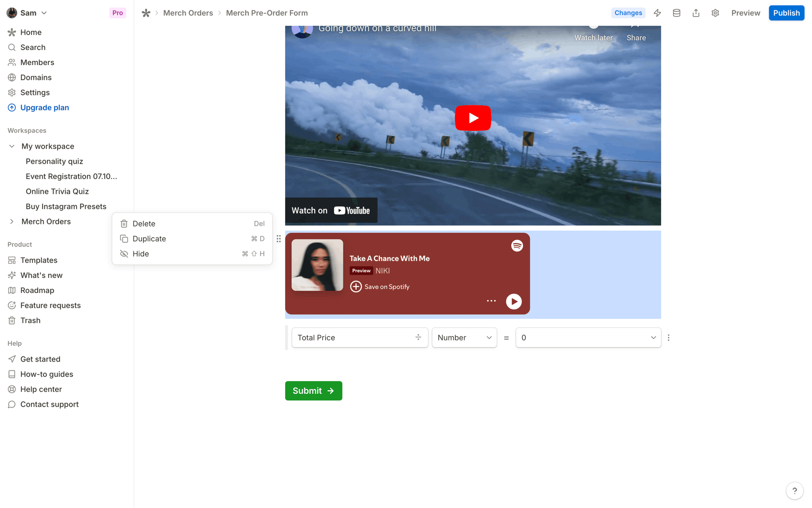Play the YouTube video

(x=473, y=118)
